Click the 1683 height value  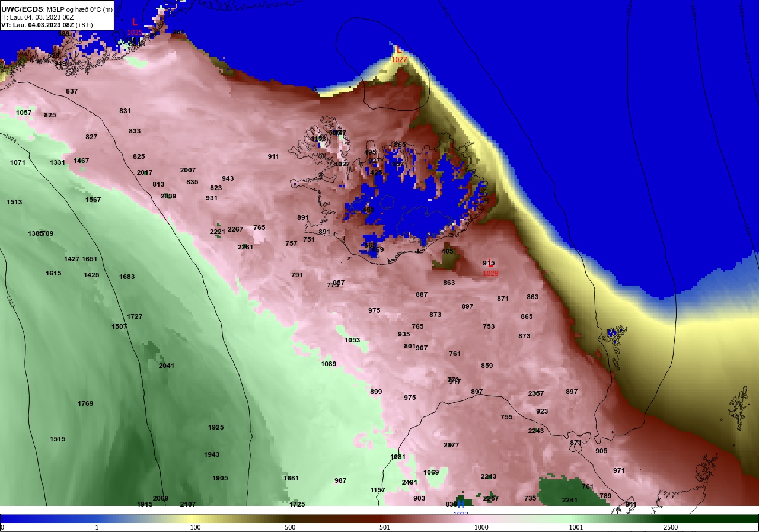pos(127,277)
